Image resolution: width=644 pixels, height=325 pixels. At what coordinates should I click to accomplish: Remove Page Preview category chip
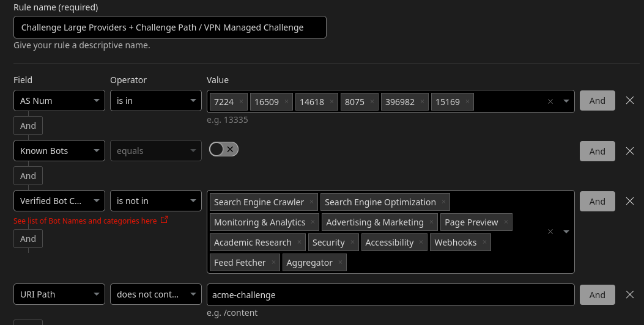(x=506, y=222)
